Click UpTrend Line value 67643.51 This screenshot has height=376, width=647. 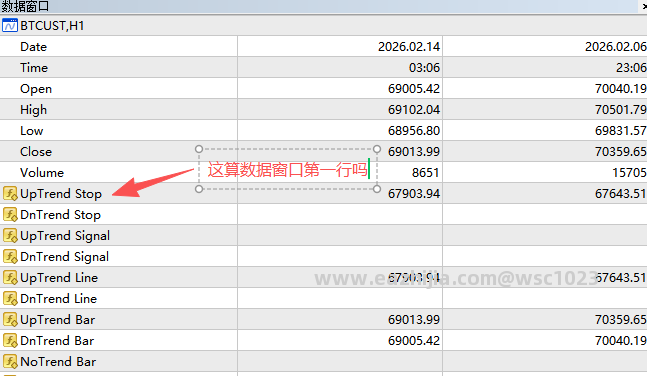(621, 278)
